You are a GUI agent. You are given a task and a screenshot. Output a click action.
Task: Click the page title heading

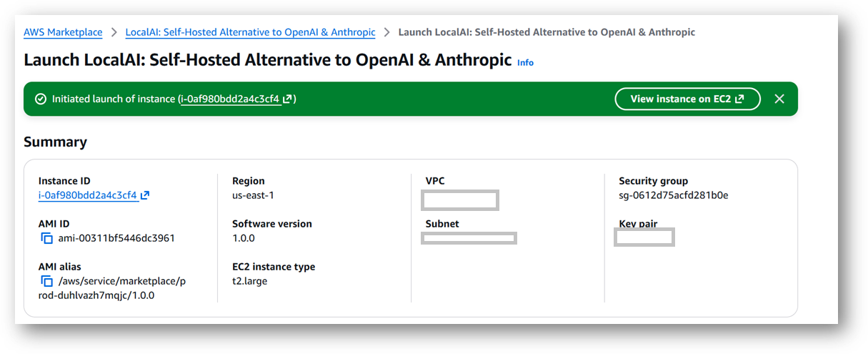coord(268,60)
